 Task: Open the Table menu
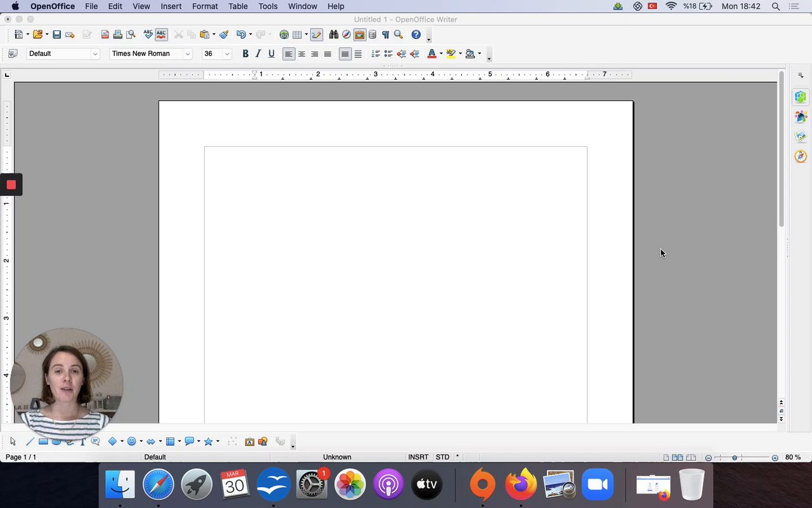pyautogui.click(x=238, y=6)
